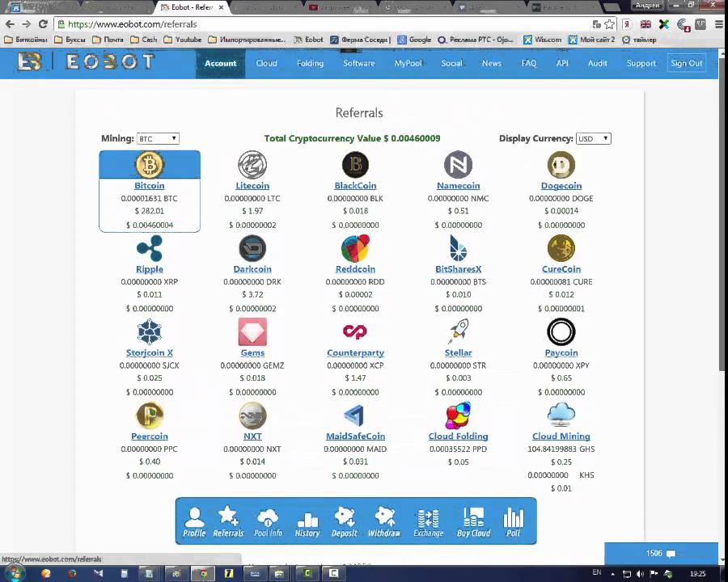This screenshot has height=582, width=728.
Task: Click the Ripple logo icon
Action: [x=150, y=248]
